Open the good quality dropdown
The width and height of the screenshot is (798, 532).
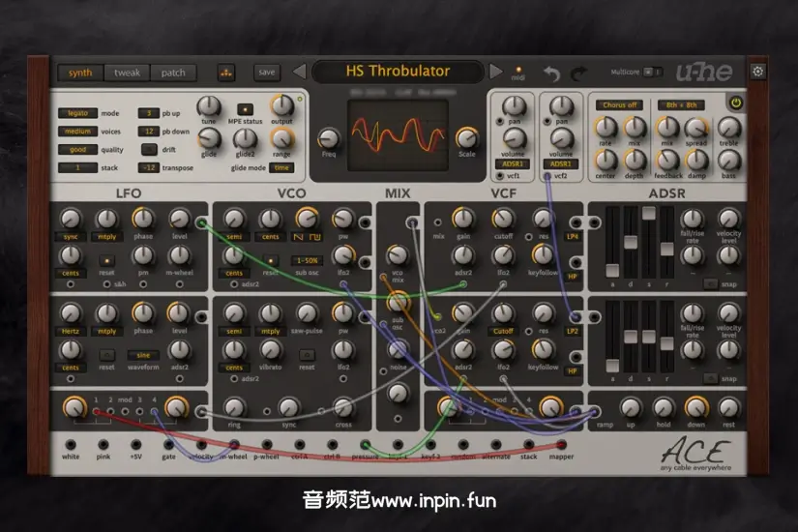(77, 150)
